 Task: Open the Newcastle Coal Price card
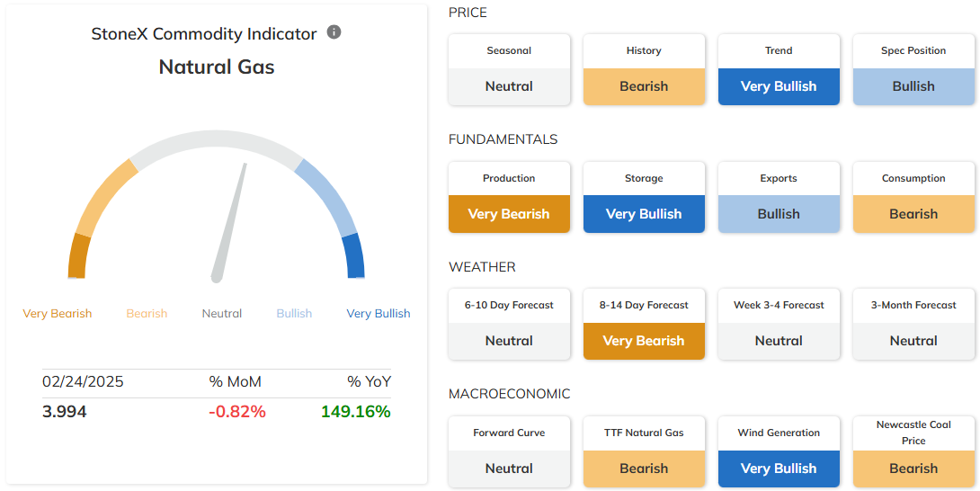click(913, 451)
